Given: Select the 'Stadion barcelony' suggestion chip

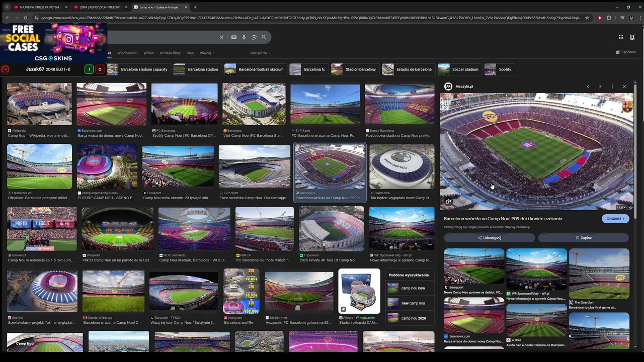Looking at the screenshot, I should click(x=355, y=69).
